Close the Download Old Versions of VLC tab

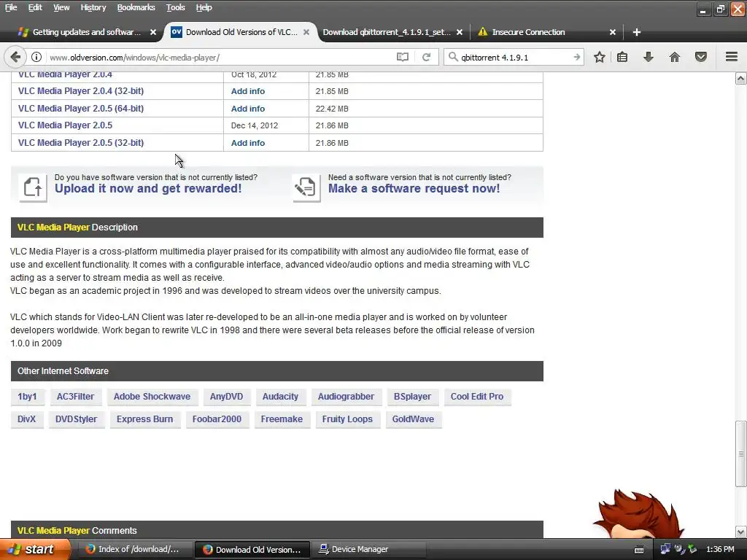(x=306, y=32)
